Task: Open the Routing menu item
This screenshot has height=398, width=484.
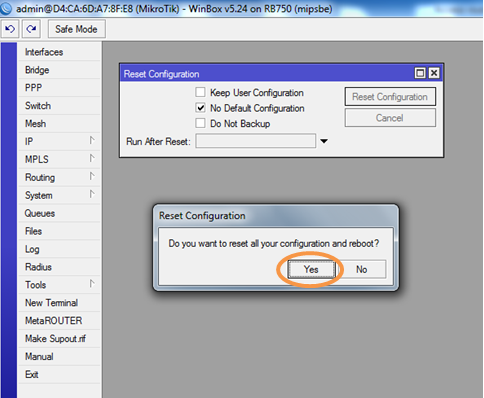Action: [59, 177]
